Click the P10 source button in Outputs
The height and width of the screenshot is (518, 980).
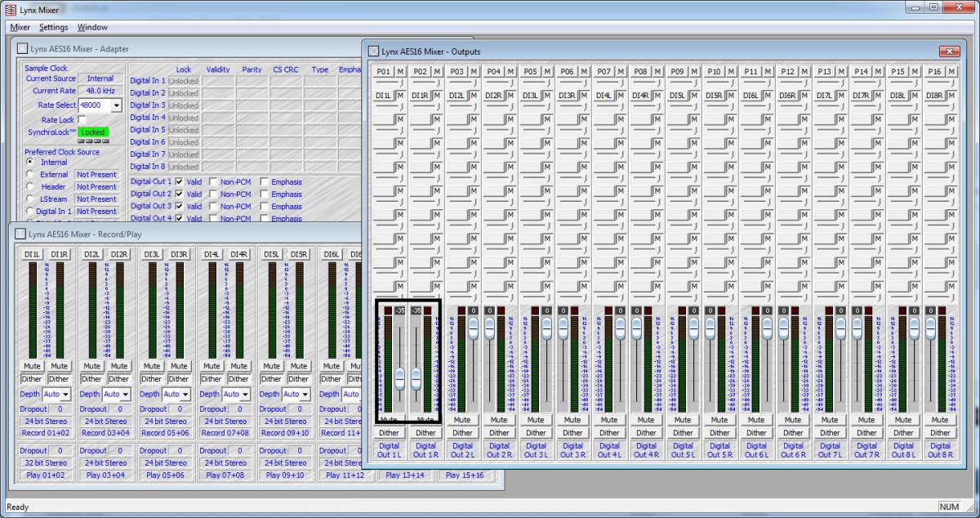click(715, 72)
